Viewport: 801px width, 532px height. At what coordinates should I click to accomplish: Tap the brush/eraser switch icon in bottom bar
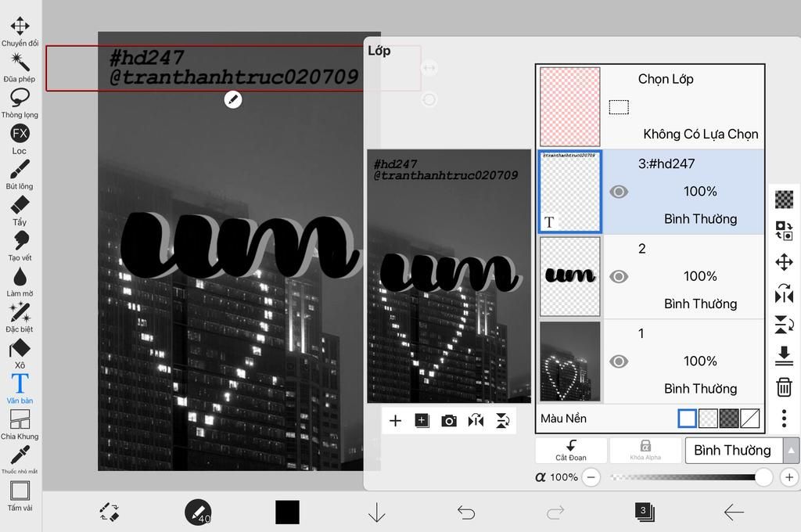tap(109, 512)
